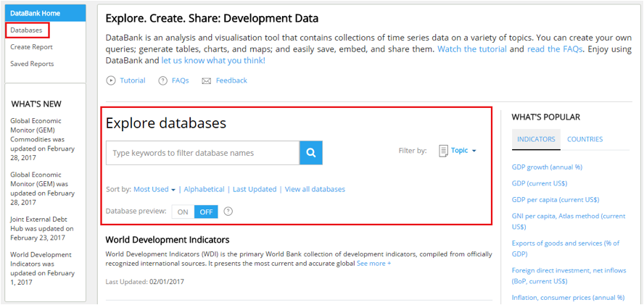Sort databases by Alphabetical
Viewport: 644px width, 305px height.
[204, 189]
